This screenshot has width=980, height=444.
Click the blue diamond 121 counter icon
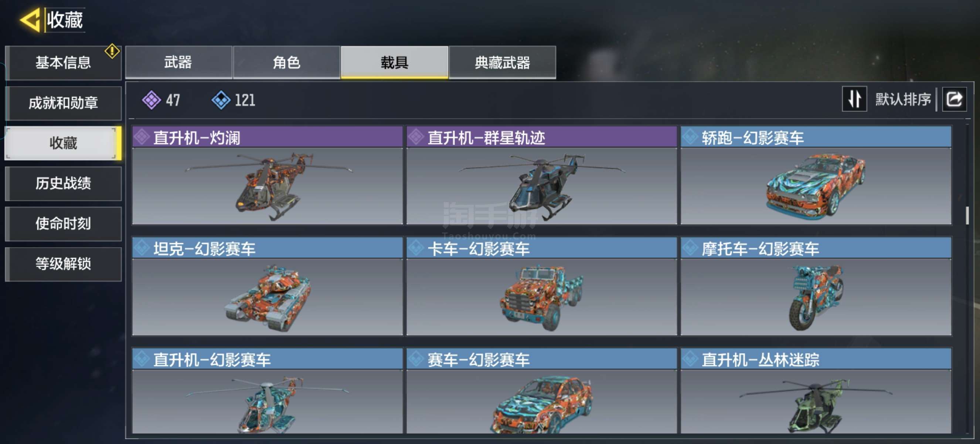click(221, 100)
